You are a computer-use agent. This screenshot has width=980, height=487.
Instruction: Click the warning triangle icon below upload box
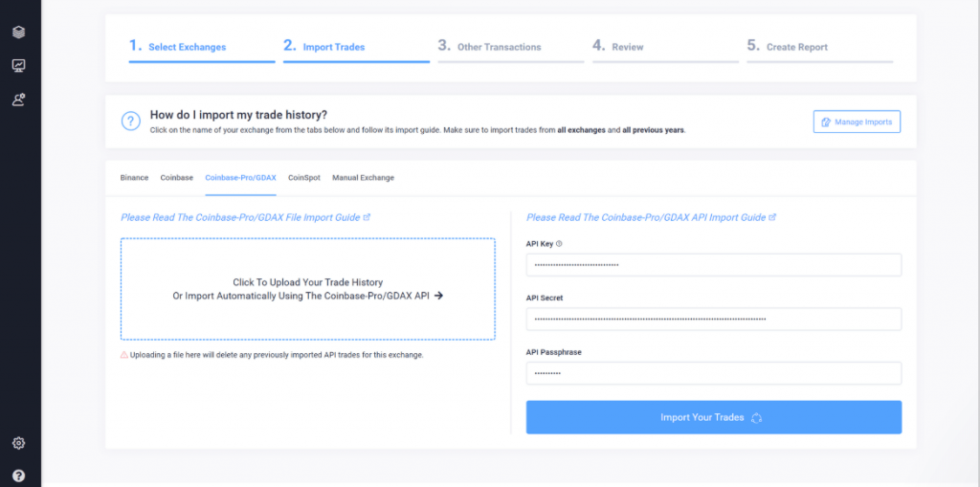[124, 354]
